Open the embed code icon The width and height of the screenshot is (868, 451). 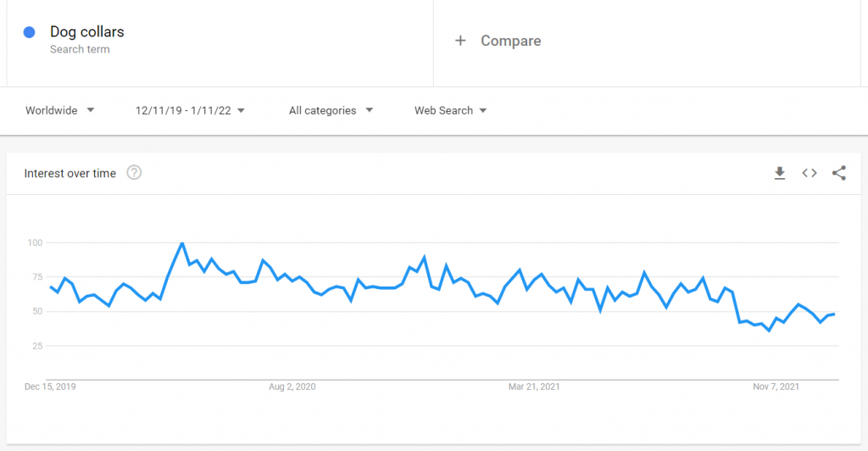pos(810,173)
